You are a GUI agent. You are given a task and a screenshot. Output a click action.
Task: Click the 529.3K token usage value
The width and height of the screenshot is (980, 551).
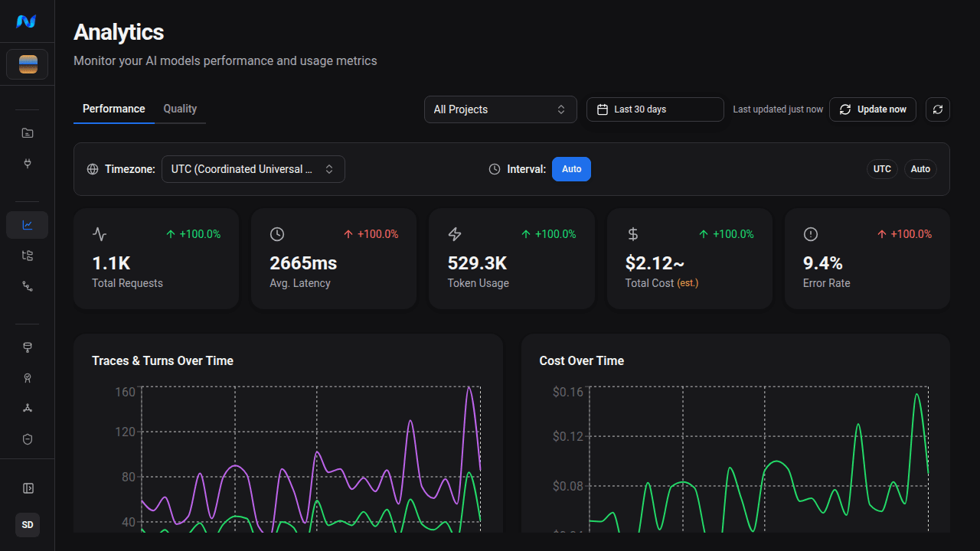click(x=477, y=263)
